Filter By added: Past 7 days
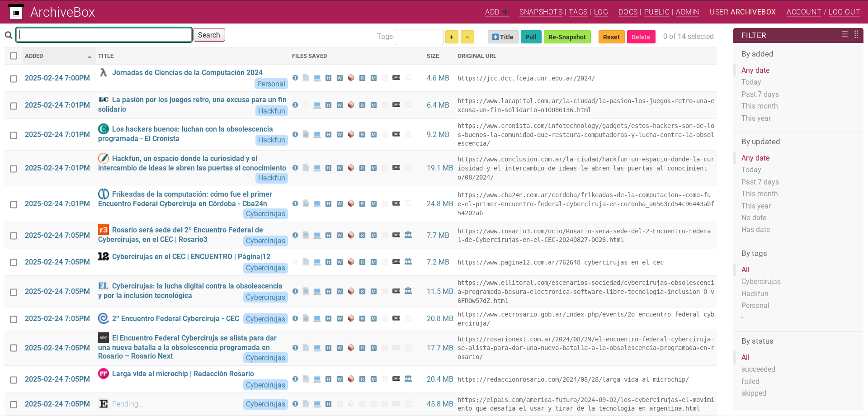 (760, 94)
